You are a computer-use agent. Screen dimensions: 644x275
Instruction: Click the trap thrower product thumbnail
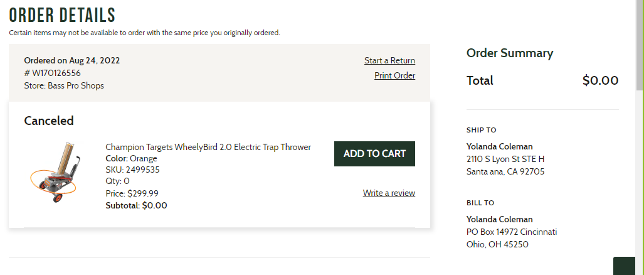(54, 172)
